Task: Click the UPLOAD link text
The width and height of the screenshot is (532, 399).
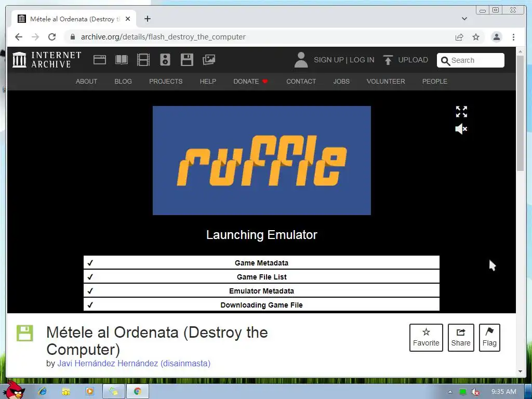Action: click(413, 60)
